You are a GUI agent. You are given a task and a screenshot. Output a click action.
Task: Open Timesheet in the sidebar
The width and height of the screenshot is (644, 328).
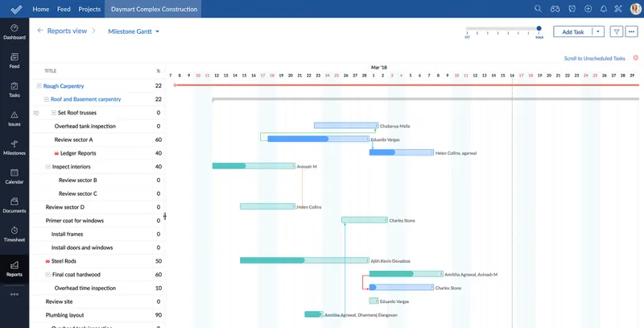coord(14,235)
